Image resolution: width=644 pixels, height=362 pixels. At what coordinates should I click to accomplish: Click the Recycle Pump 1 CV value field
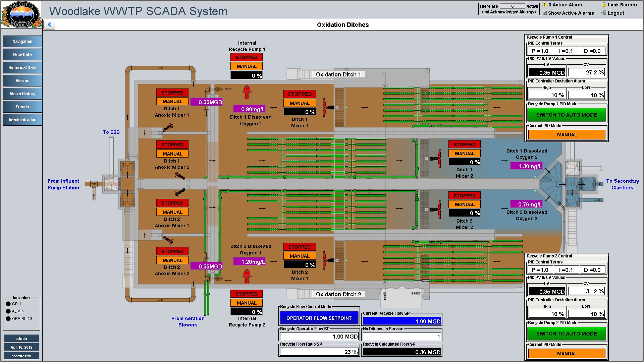586,72
